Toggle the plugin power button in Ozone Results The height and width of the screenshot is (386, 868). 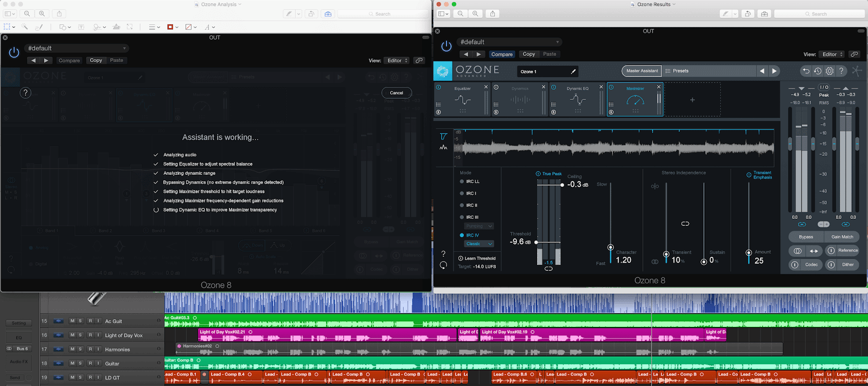(446, 46)
